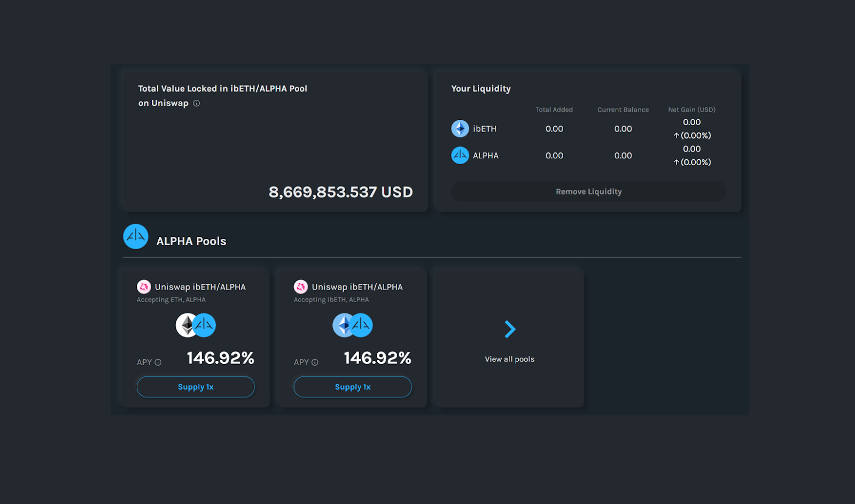Click Uniswap logo on ibETH, ALPHA pool card
Image resolution: width=855 pixels, height=504 pixels.
(301, 287)
